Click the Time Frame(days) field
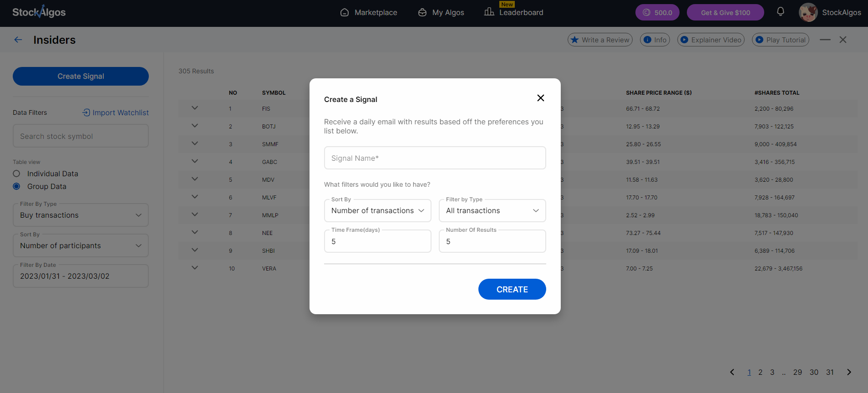 tap(377, 241)
